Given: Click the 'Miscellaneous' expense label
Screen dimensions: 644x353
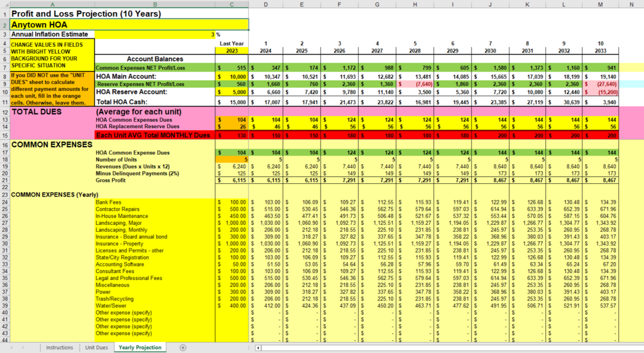Looking at the screenshot, I should (113, 285).
